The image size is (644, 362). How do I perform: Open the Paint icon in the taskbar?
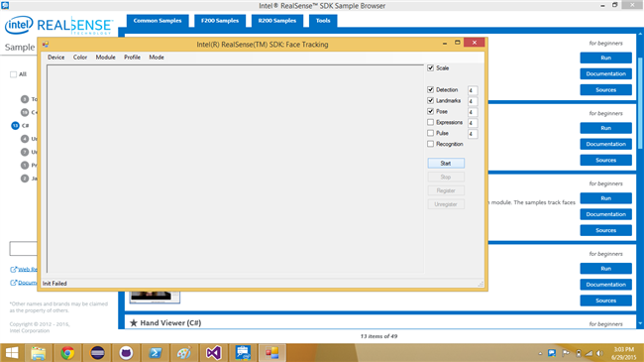[x=184, y=353]
